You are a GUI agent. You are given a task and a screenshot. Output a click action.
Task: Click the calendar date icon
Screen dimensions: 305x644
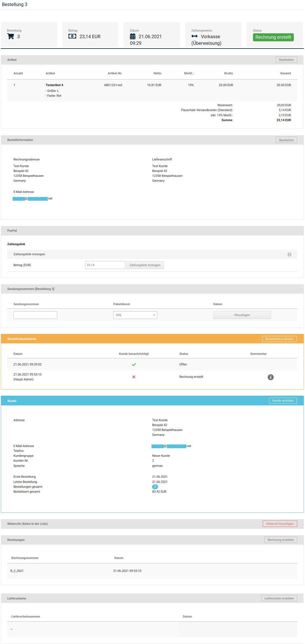point(133,36)
